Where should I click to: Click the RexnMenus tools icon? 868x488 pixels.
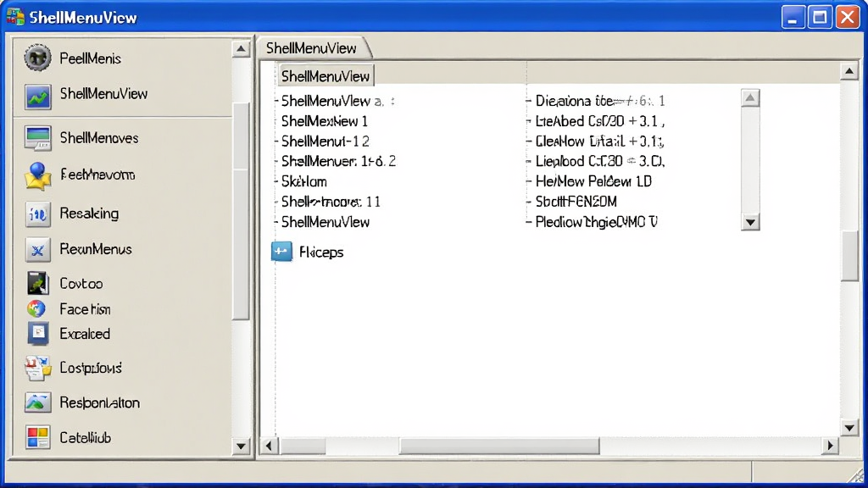point(37,250)
